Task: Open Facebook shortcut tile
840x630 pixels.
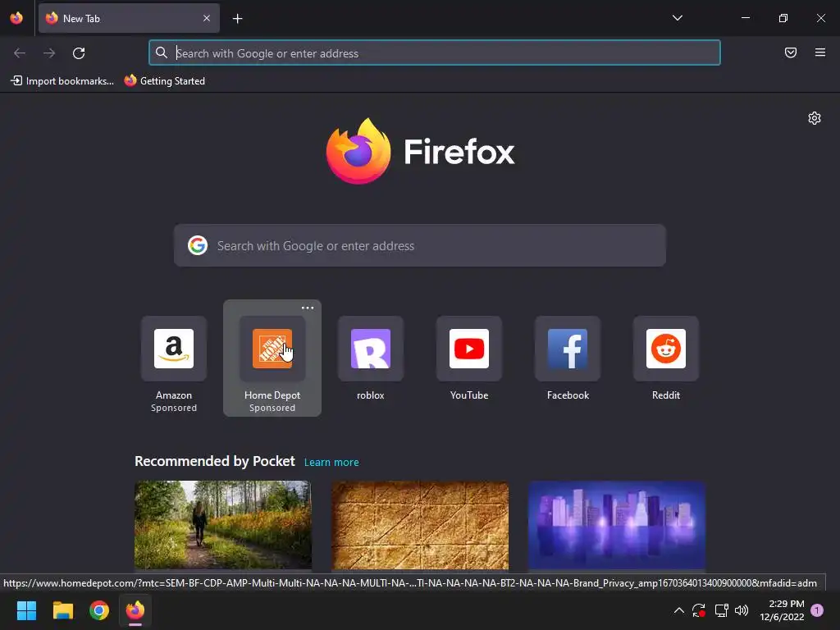Action: point(568,358)
